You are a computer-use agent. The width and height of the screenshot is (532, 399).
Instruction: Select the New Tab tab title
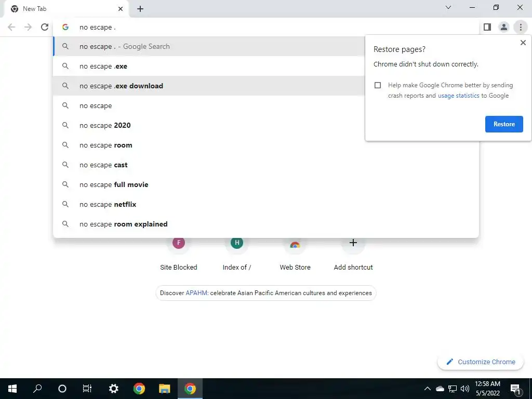[35, 9]
